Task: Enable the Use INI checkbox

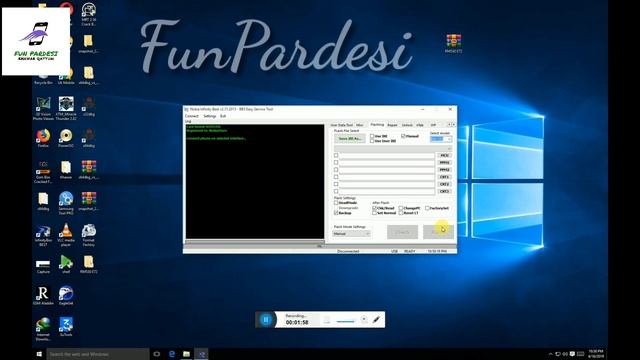Action: click(x=372, y=136)
